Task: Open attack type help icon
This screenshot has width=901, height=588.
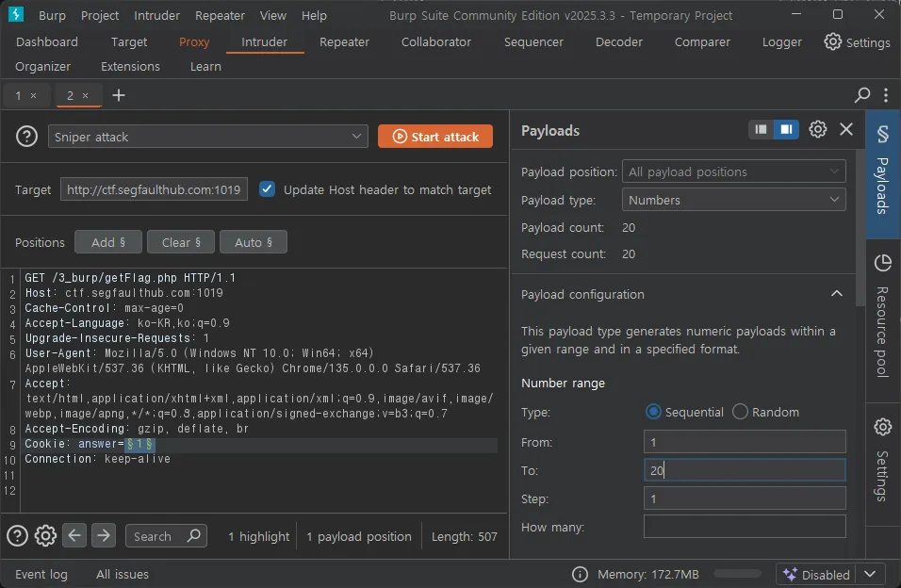Action: click(26, 137)
